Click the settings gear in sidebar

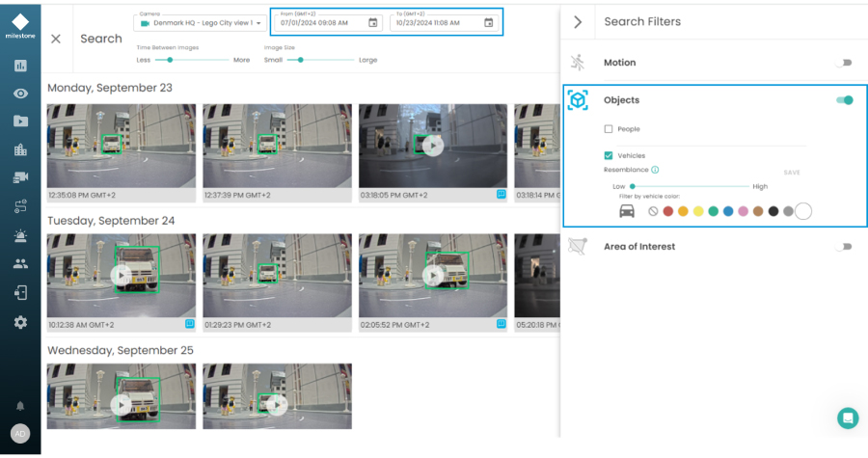(x=20, y=322)
